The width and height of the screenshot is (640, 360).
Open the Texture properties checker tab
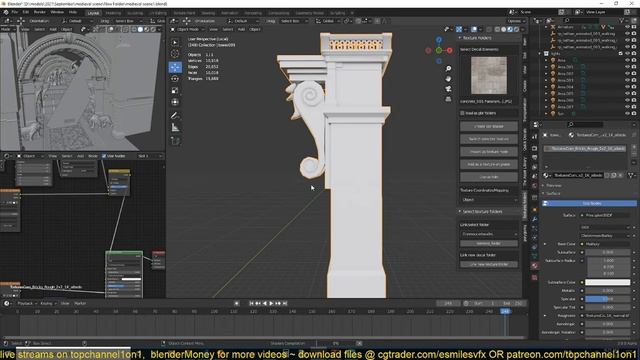(x=535, y=278)
